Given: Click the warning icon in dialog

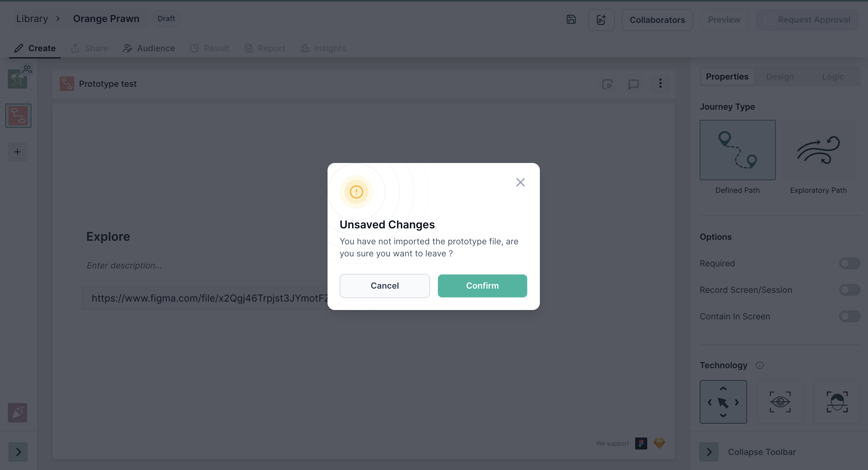Looking at the screenshot, I should tap(356, 192).
